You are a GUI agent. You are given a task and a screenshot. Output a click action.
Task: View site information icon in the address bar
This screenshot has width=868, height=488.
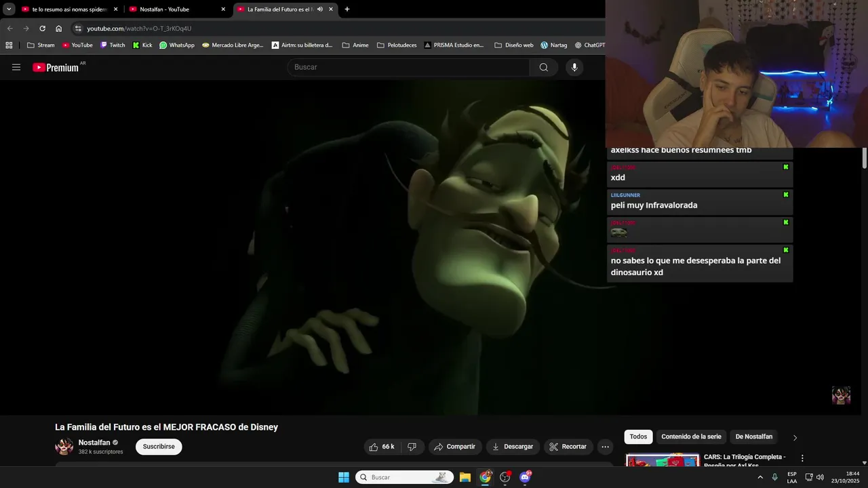(78, 28)
